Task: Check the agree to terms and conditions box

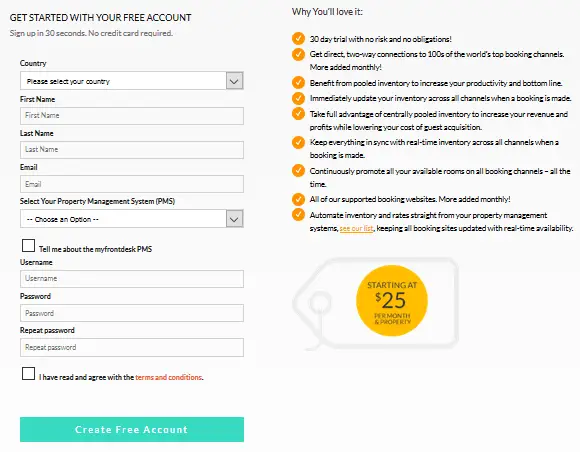Action: coord(28,374)
